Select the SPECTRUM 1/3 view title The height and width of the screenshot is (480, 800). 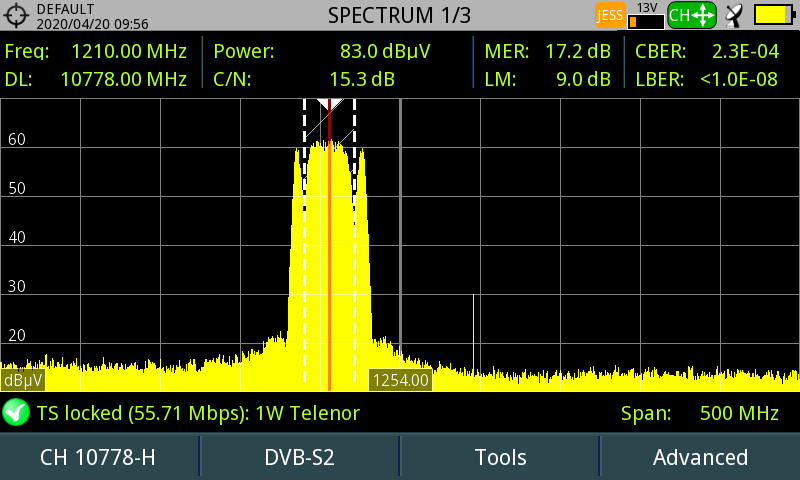coord(399,15)
